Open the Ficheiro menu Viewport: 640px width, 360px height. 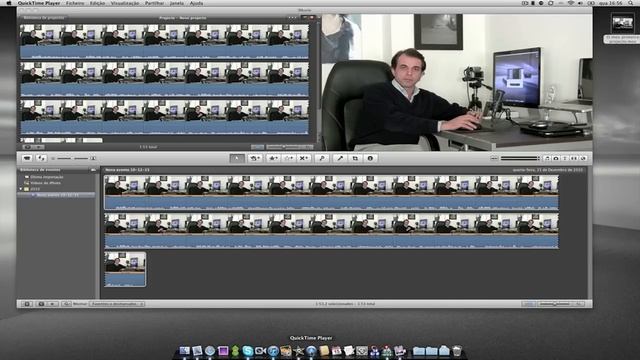coord(75,3)
